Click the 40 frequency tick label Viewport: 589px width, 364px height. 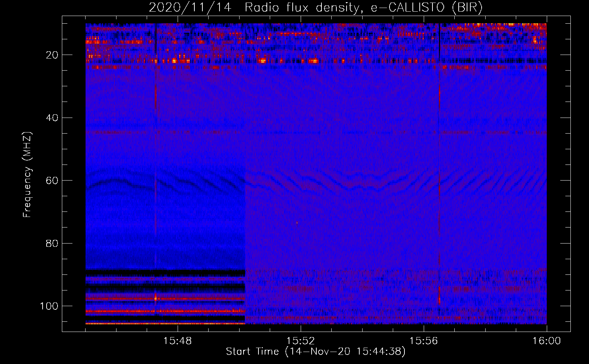52,118
